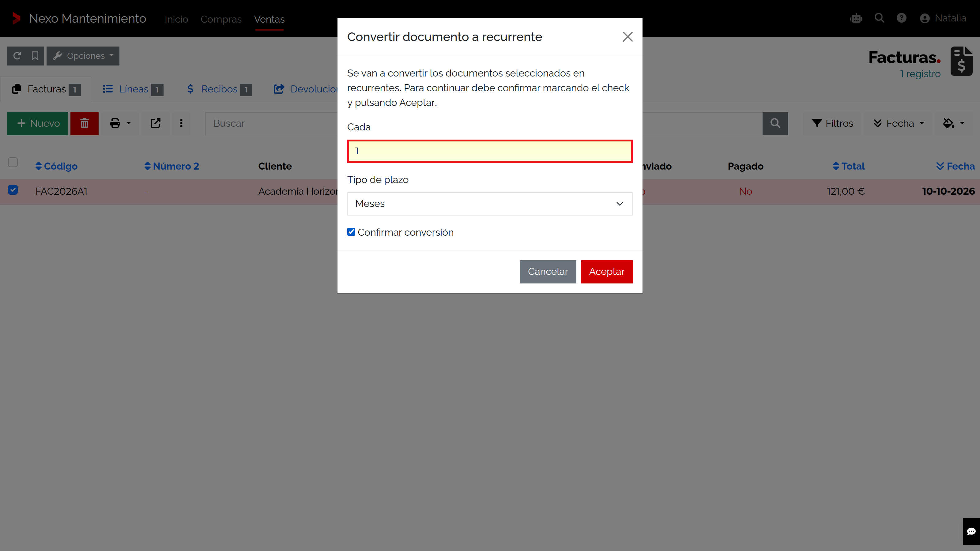Screen dimensions: 980x551
Task: Expand the Tipo de plazo Meses dropdown
Action: pos(490,204)
